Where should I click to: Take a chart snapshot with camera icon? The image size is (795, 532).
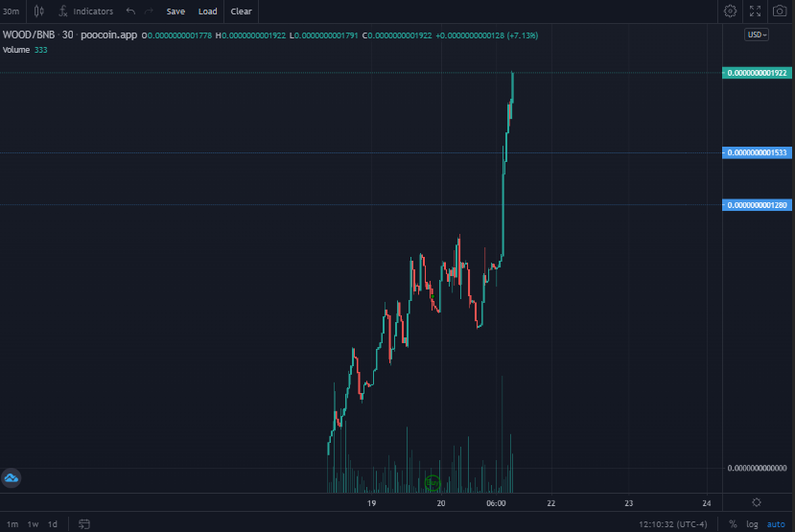pyautogui.click(x=780, y=12)
